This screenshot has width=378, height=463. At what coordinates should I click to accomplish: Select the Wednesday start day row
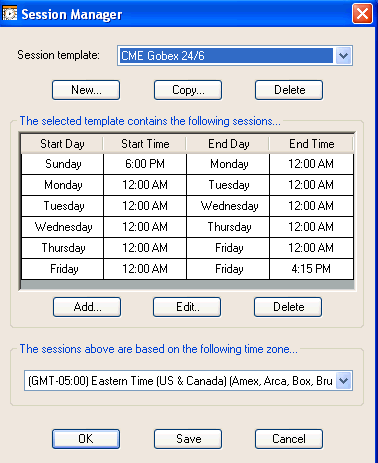187,227
